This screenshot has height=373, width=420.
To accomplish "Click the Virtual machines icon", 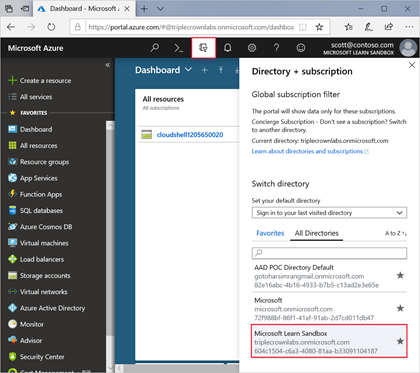I will [12, 243].
